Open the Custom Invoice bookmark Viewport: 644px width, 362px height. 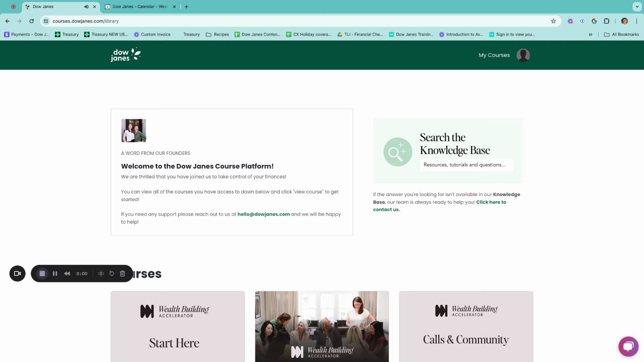[x=152, y=35]
